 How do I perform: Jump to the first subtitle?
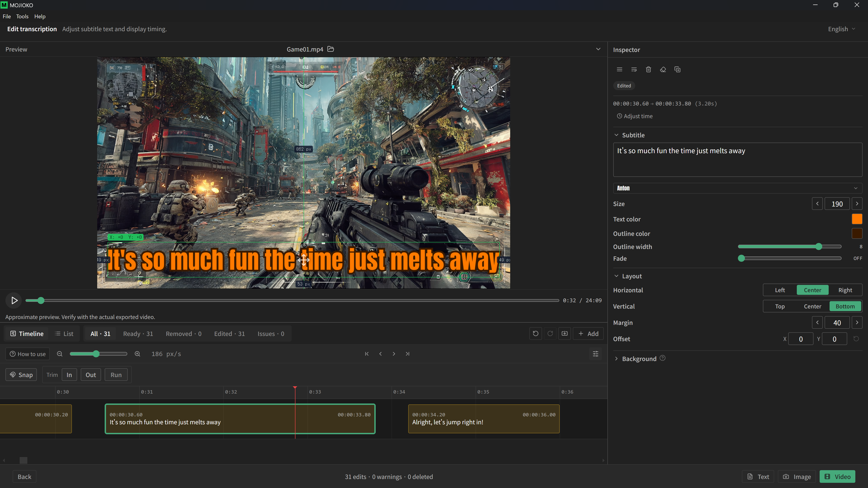click(367, 354)
